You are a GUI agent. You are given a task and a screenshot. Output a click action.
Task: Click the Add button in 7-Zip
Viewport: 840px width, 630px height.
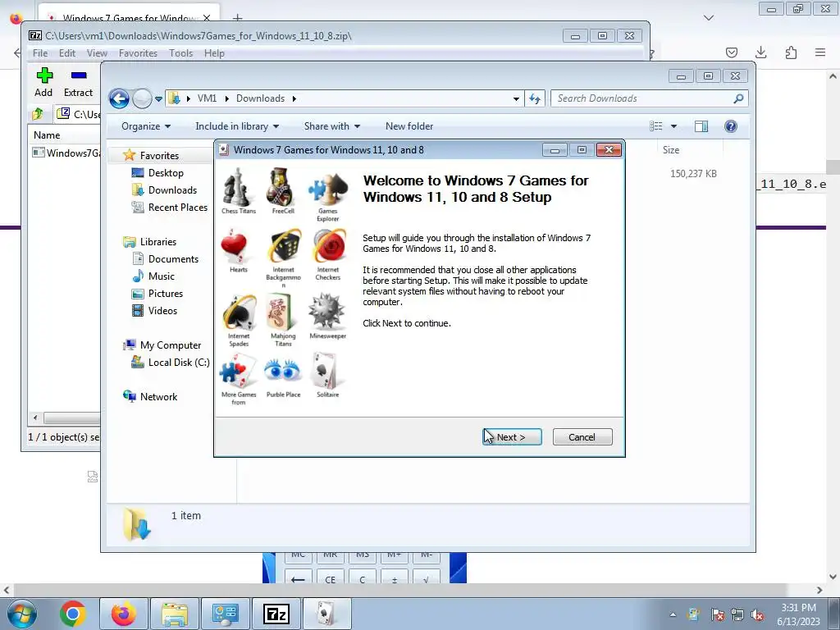(x=44, y=83)
